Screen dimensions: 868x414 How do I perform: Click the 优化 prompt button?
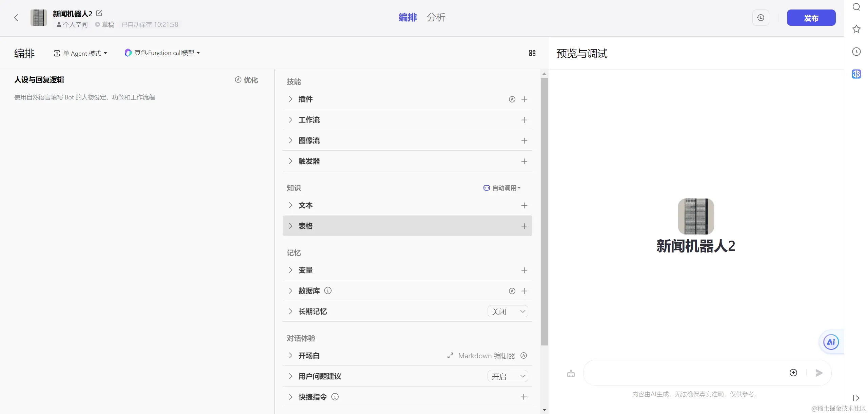(x=246, y=80)
